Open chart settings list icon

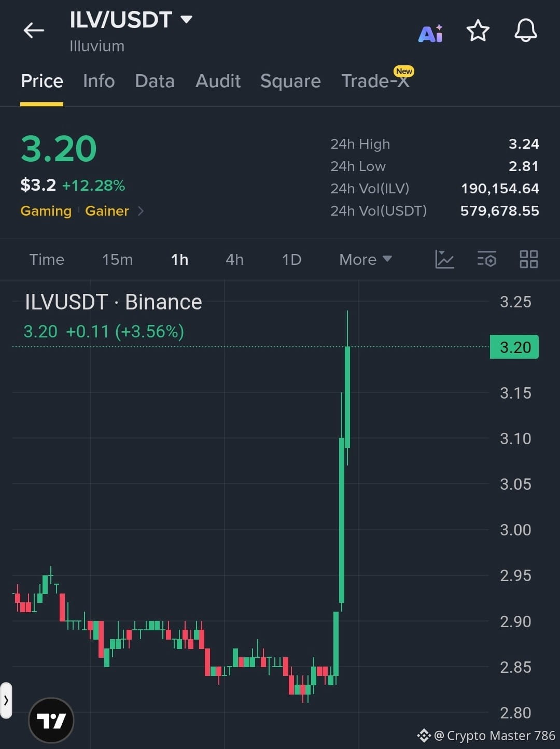pos(486,259)
